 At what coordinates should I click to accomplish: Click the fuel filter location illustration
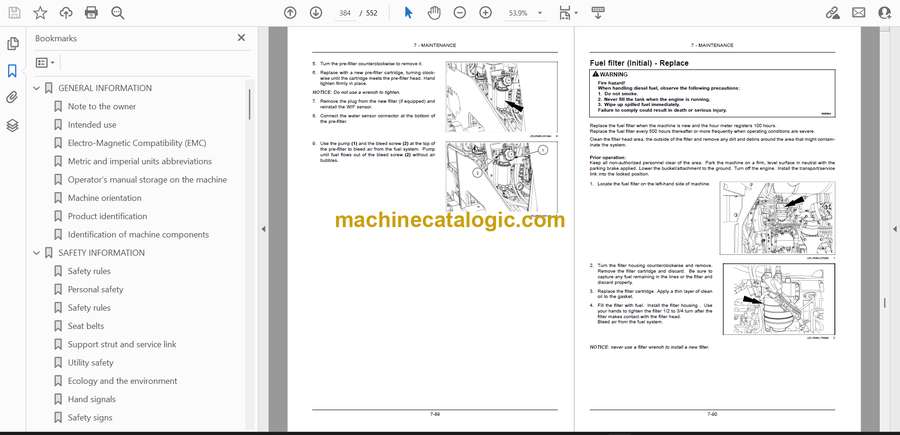point(778,218)
